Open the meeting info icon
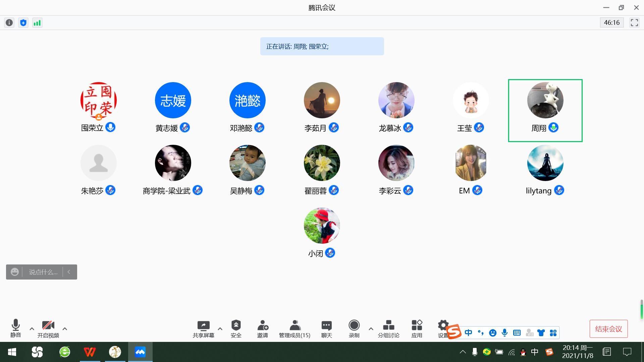The width and height of the screenshot is (644, 362). click(x=9, y=23)
